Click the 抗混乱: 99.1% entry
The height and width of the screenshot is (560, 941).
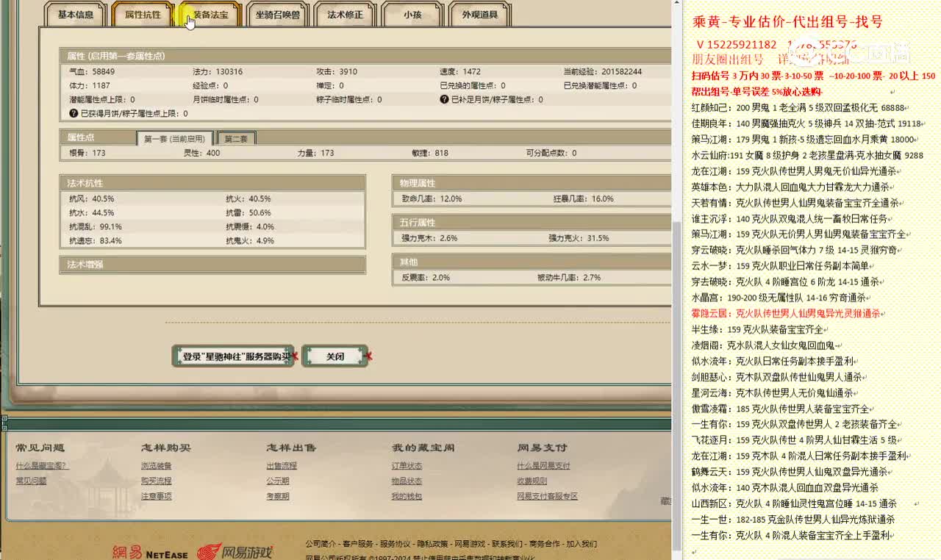click(x=96, y=227)
